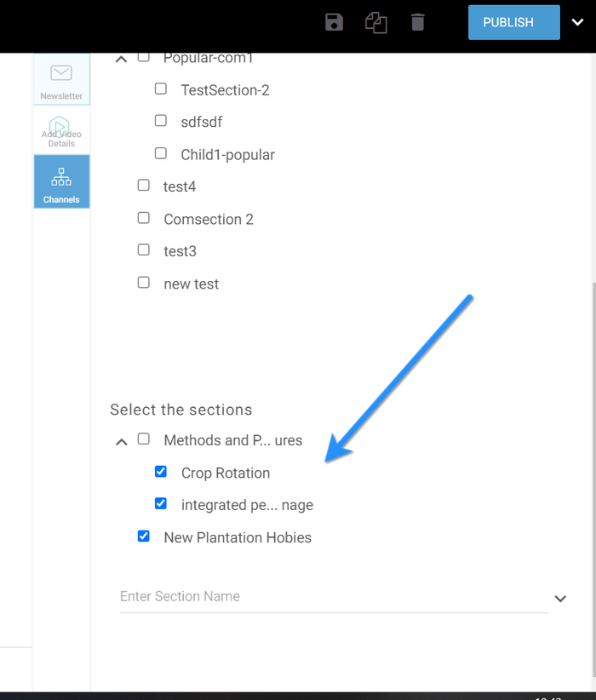Viewport: 596px width, 700px height.
Task: Tick the TestSection-2 checkbox
Action: click(161, 89)
